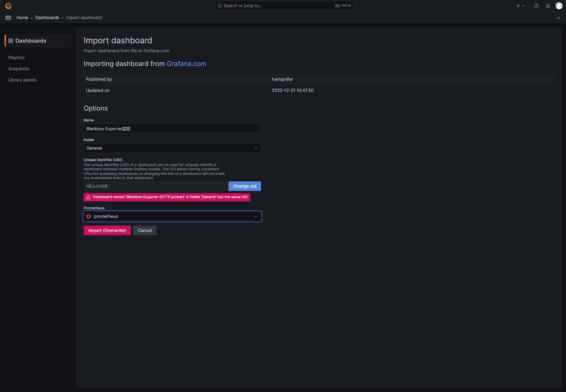
Task: Collapse the top bar with chevron
Action: click(x=558, y=18)
